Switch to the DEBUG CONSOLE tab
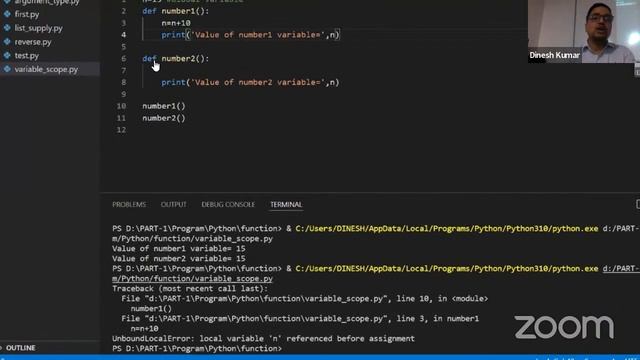 228,204
